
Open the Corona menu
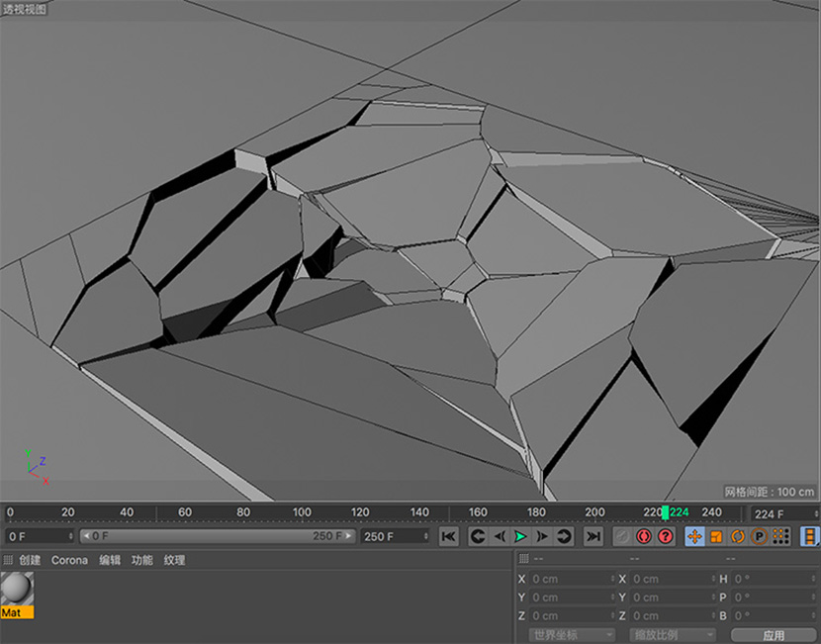click(69, 560)
